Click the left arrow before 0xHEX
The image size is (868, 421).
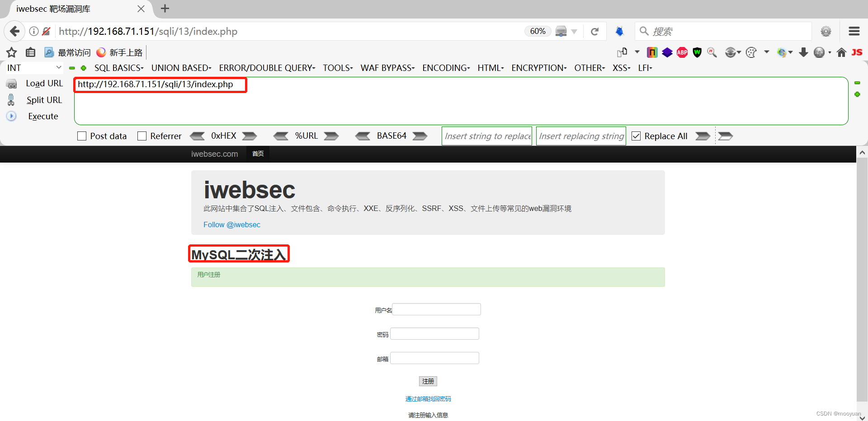click(x=197, y=136)
